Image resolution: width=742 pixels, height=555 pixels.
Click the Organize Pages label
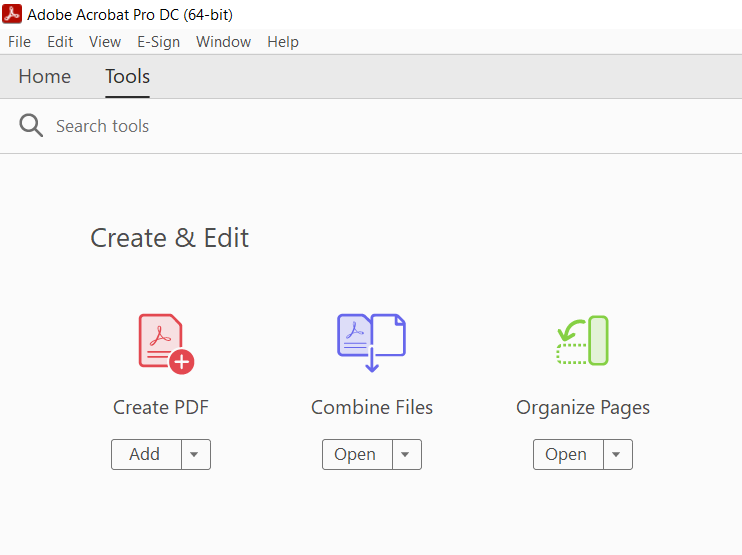click(x=583, y=408)
